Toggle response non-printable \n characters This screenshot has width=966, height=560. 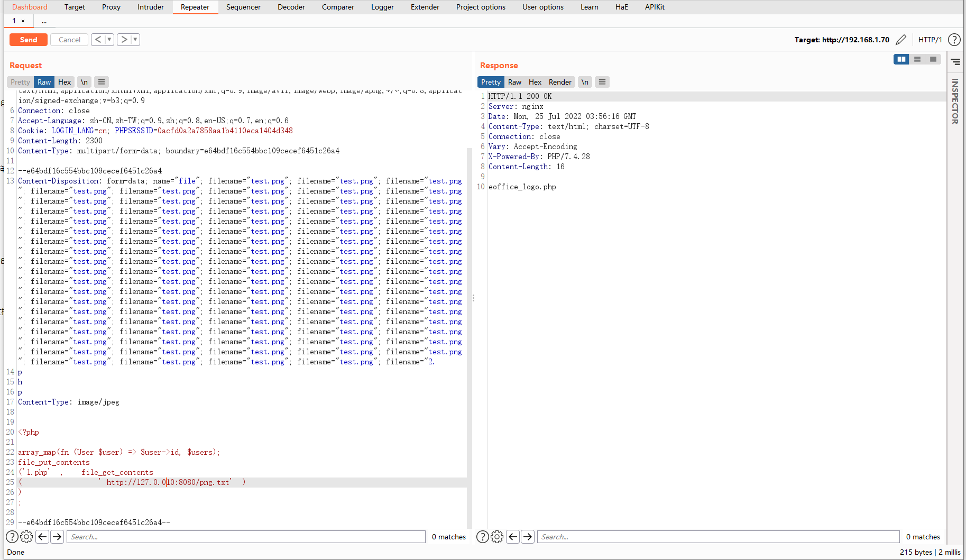point(585,82)
